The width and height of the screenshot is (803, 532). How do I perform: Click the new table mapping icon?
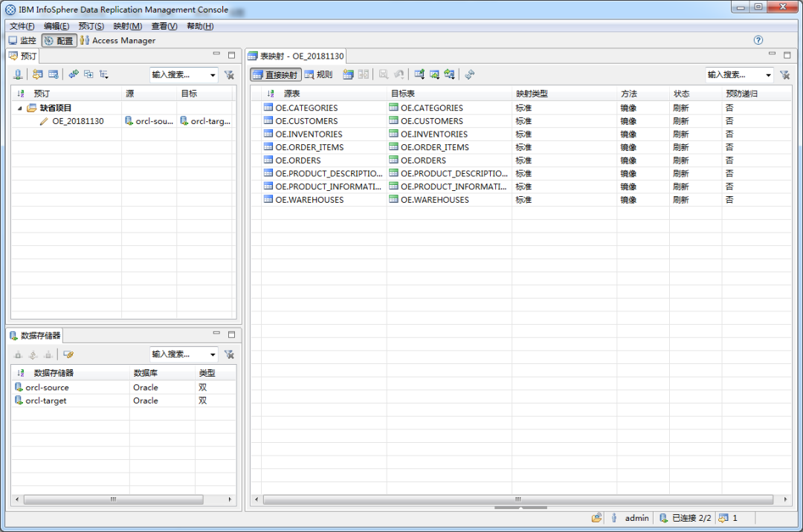348,75
